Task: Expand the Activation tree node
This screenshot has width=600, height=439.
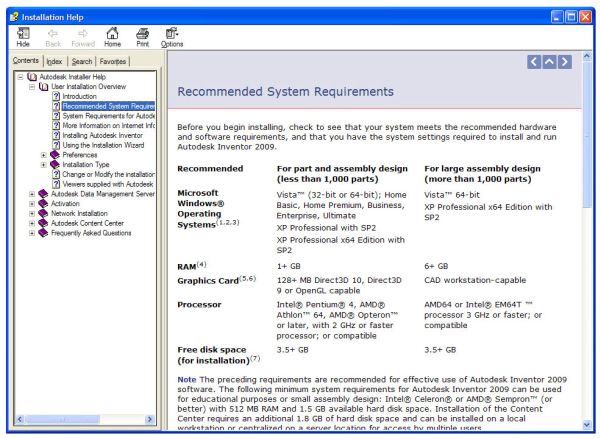Action: click(x=32, y=204)
